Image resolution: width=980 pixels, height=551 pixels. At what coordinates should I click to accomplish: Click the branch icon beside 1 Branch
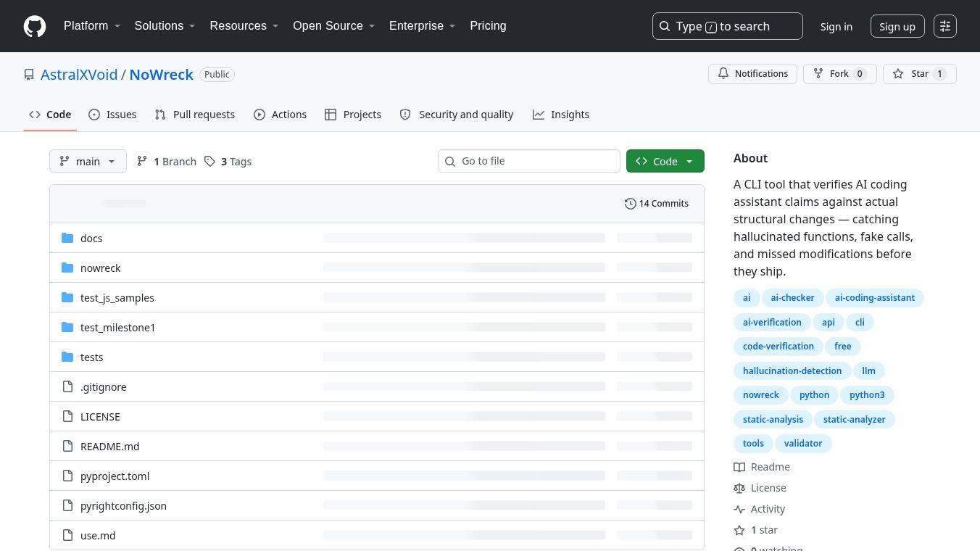pos(142,161)
